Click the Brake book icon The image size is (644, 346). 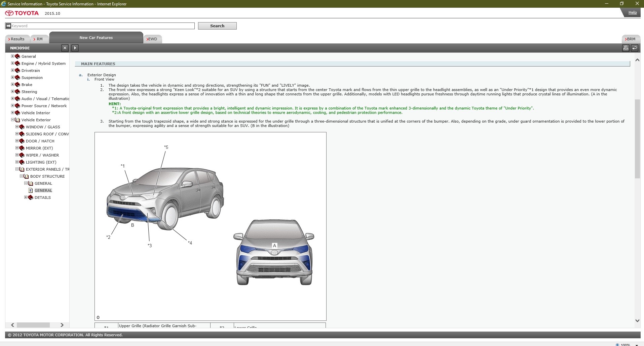tap(17, 85)
